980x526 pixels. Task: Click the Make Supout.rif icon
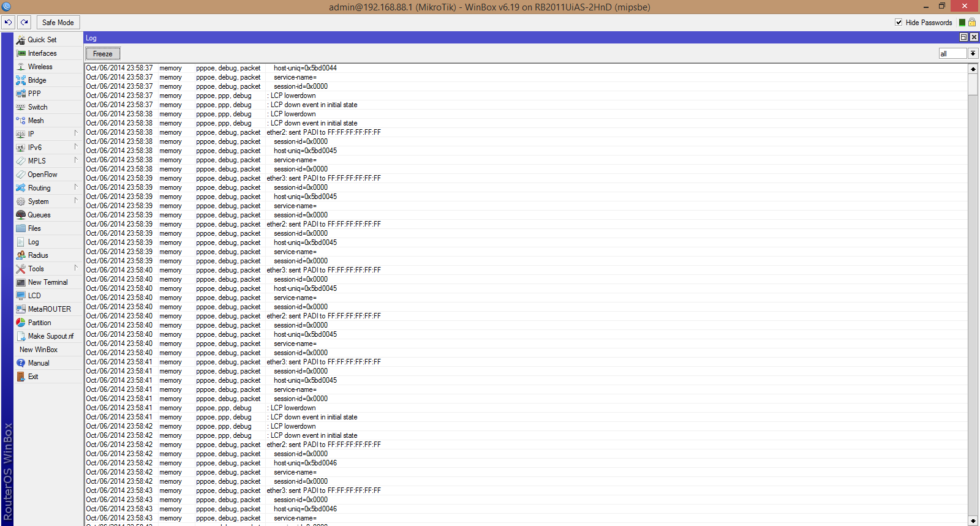[x=21, y=336]
